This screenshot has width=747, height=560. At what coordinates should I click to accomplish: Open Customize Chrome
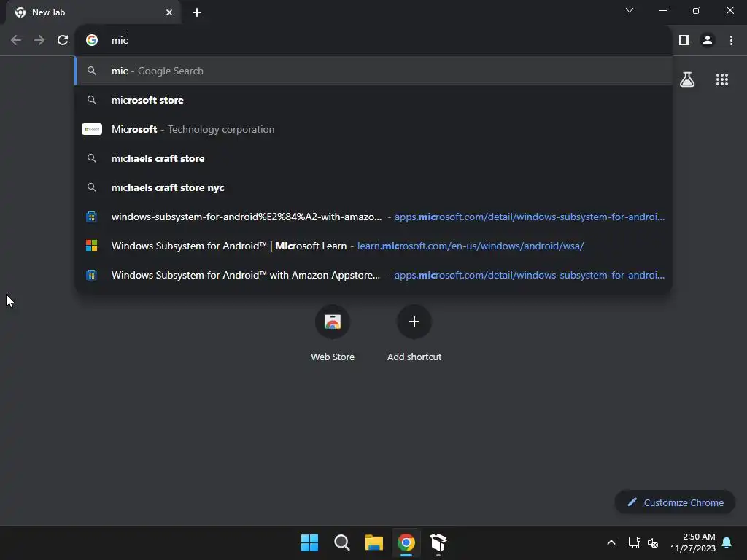[675, 502]
